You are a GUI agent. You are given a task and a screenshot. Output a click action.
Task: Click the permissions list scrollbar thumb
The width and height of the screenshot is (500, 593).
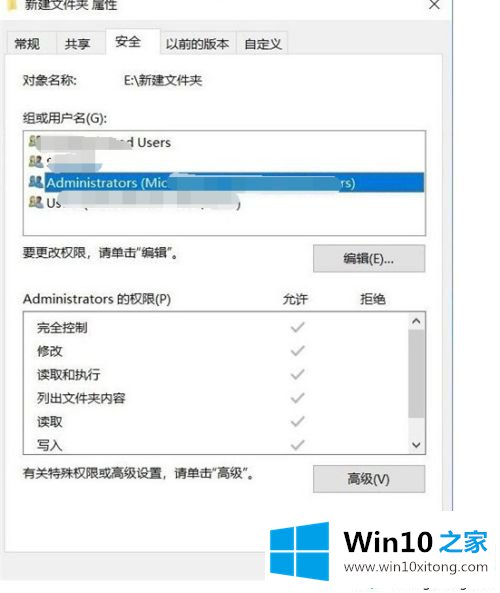[x=416, y=374]
